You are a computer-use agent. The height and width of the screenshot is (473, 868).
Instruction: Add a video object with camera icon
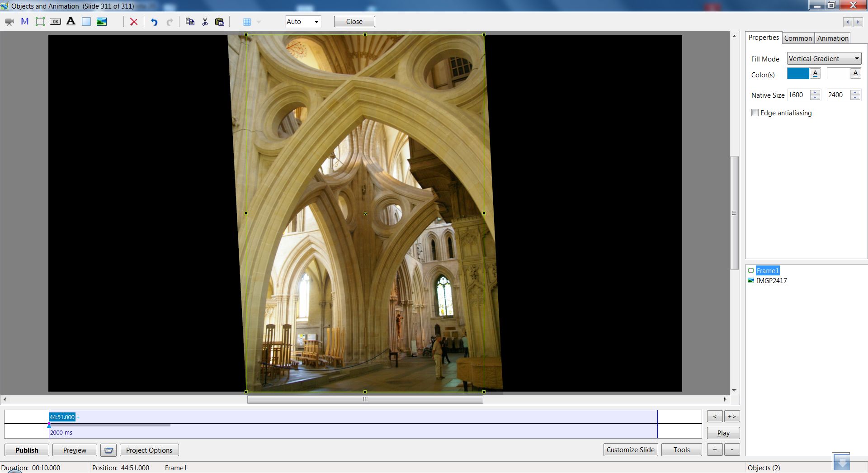click(9, 22)
